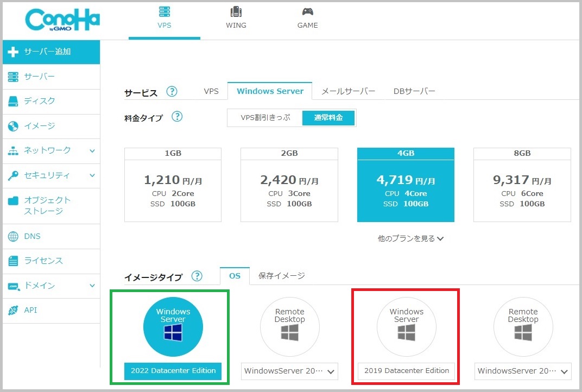Open DNS in the sidebar

tap(51, 237)
